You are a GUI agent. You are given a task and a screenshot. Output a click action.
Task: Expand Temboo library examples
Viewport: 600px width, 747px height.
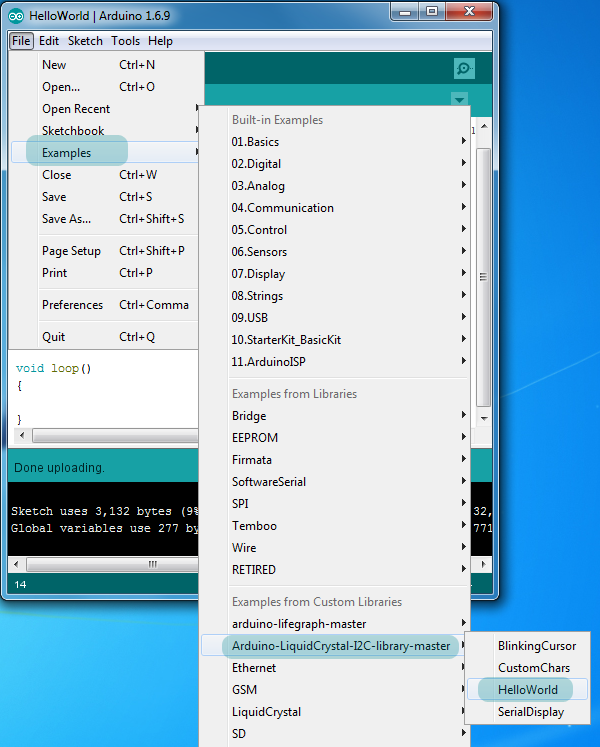335,526
